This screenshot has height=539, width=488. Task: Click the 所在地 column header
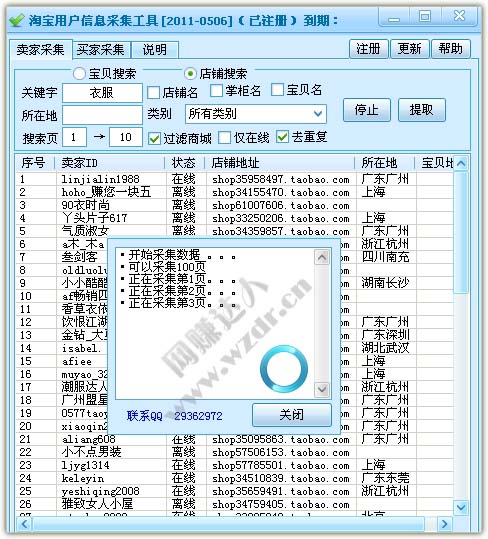tap(385, 163)
